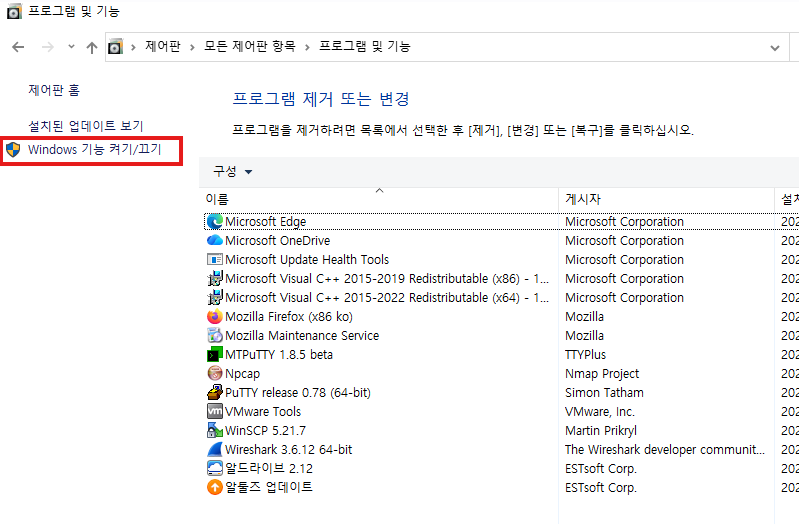Open the recent locations dropdown arrow
799x524 pixels.
(71, 47)
